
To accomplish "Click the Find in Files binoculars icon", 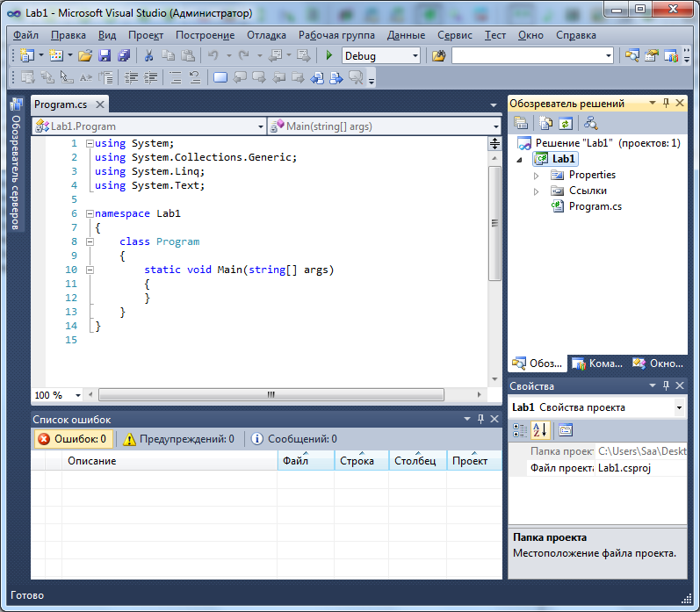I will coord(439,56).
